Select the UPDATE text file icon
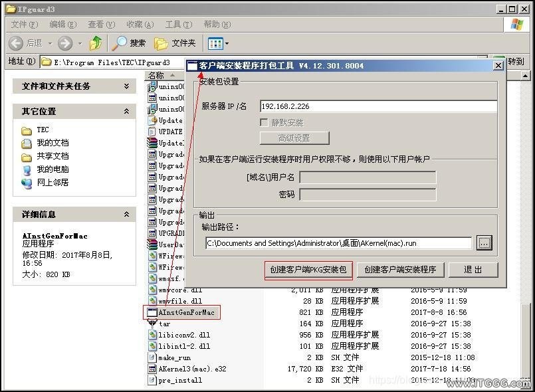 152,132
